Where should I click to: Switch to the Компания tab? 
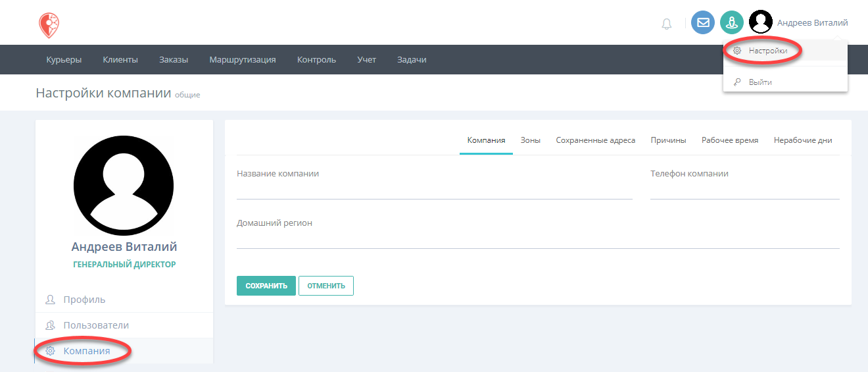tap(486, 140)
